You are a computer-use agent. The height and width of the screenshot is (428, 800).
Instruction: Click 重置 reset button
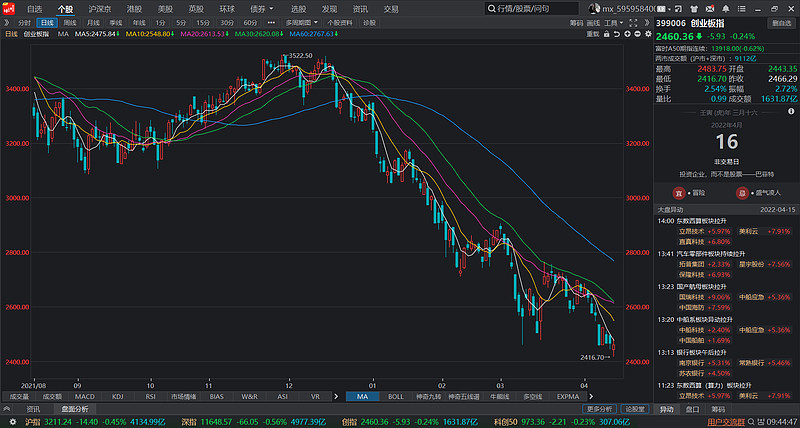point(592,34)
